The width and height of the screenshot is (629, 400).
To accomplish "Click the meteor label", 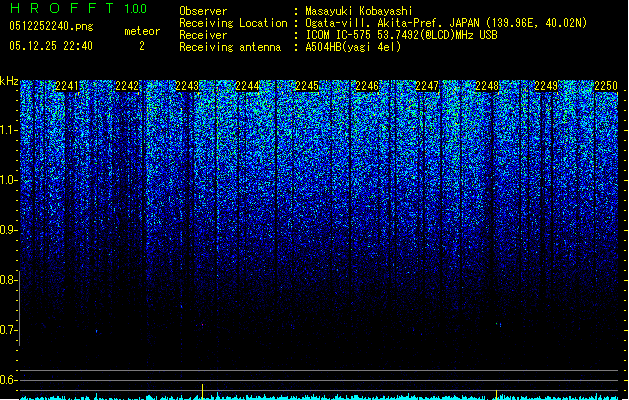I will [x=142, y=31].
